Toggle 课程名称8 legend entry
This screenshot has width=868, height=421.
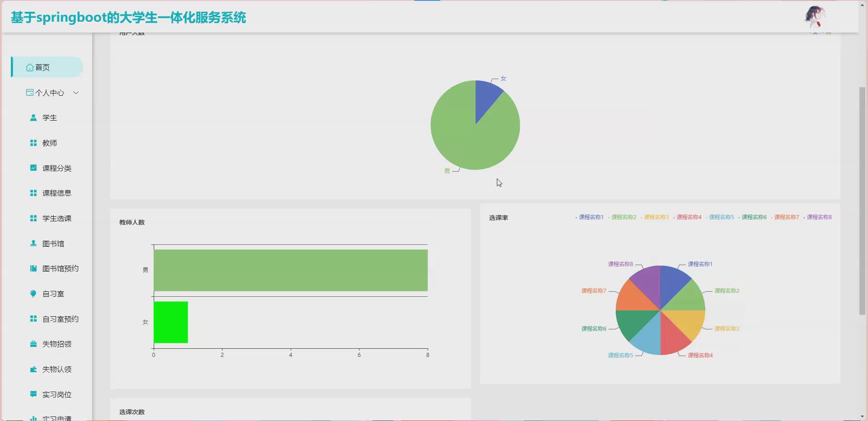click(x=817, y=217)
